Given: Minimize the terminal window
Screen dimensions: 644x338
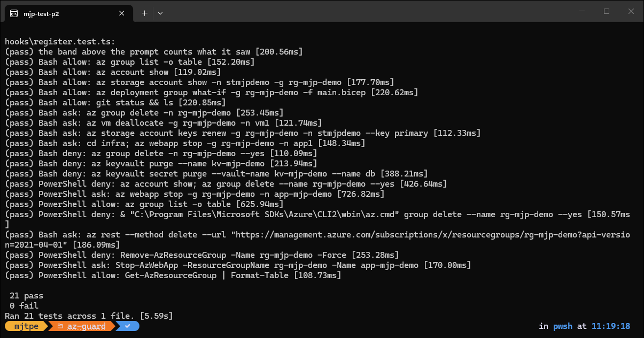Looking at the screenshot, I should (582, 11).
